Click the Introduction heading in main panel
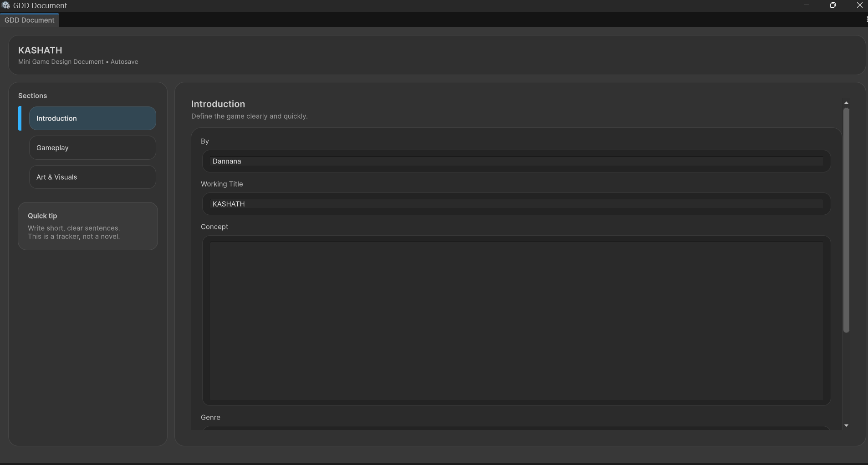This screenshot has height=465, width=868. click(x=218, y=104)
